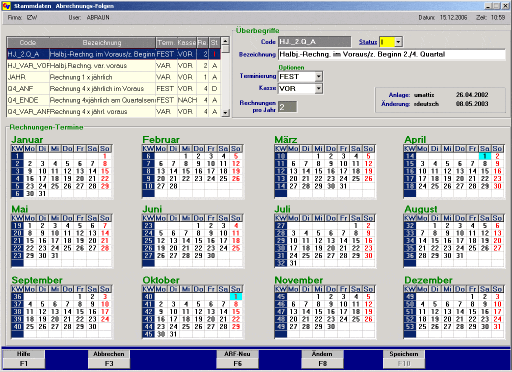The width and height of the screenshot is (512, 372).
Task: Click day 31 in Dezember
Action: pyautogui.click(x=497, y=327)
